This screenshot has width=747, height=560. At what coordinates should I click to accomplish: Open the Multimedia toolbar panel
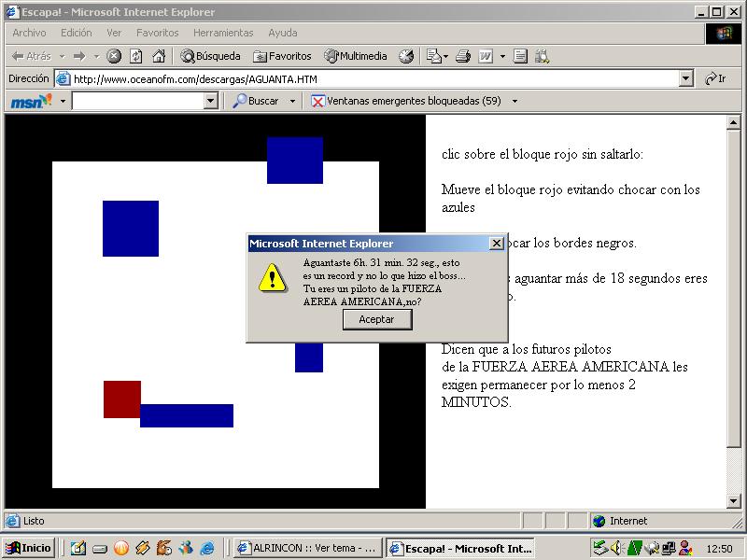point(356,56)
